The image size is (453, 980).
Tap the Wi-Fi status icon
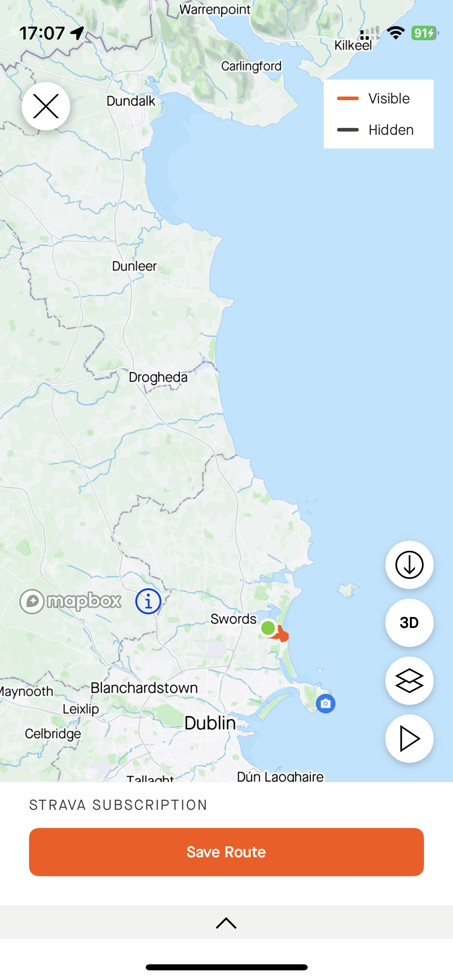(x=396, y=33)
